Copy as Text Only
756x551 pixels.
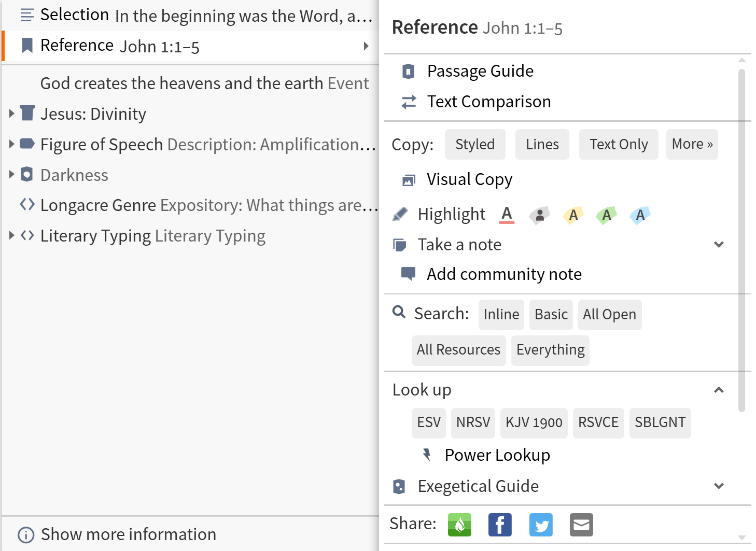pyautogui.click(x=619, y=144)
